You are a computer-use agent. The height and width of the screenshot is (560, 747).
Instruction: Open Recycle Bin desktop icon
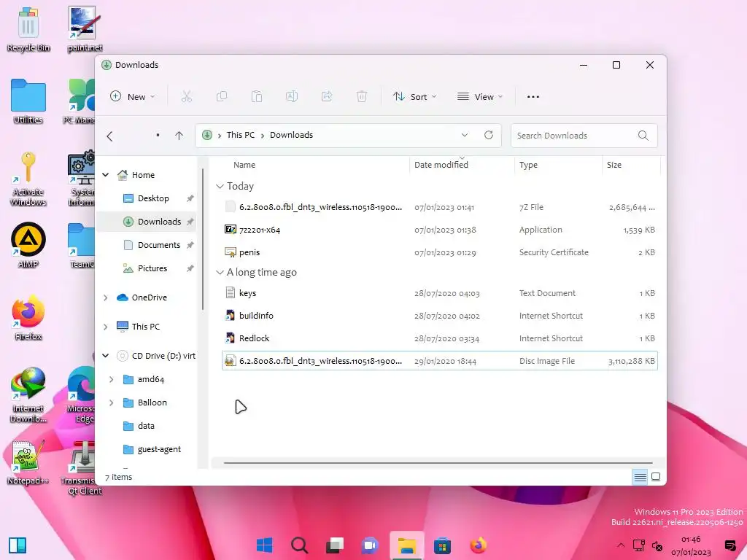click(x=28, y=28)
